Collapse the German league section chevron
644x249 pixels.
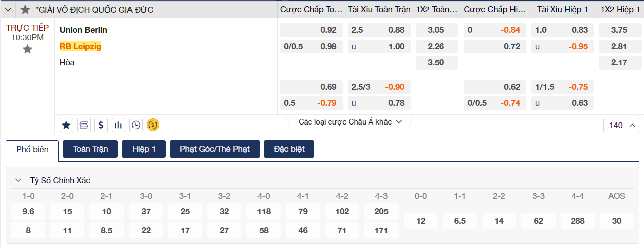pyautogui.click(x=8, y=9)
